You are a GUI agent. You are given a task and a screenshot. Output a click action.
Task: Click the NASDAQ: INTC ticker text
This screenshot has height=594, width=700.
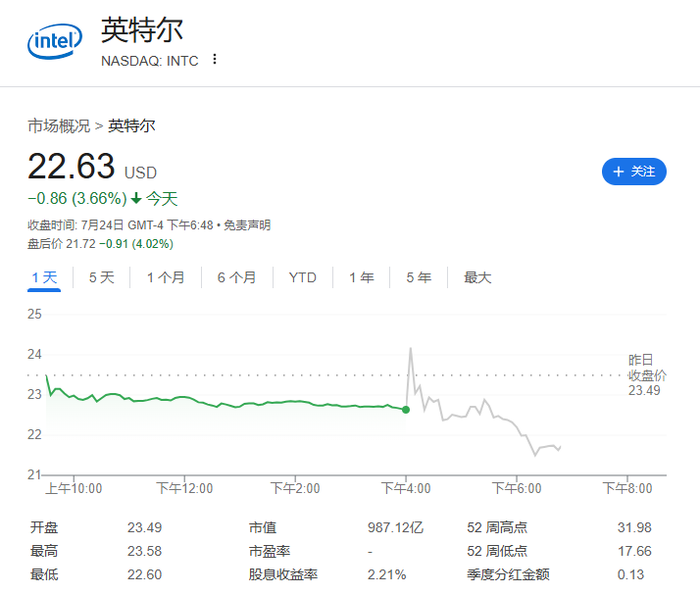point(150,61)
